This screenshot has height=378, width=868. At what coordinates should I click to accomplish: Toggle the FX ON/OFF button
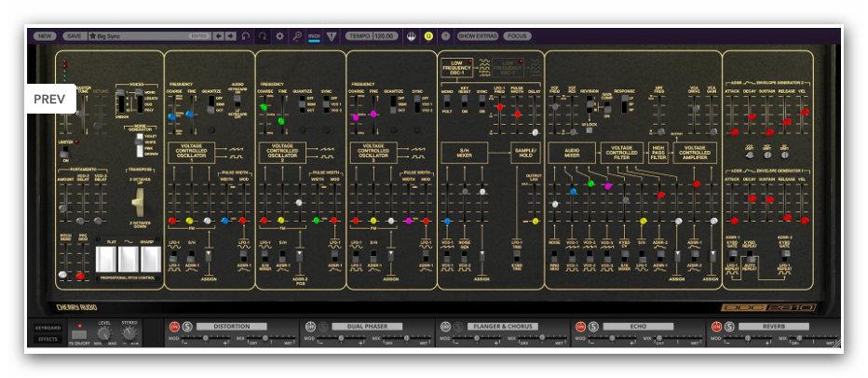79,334
